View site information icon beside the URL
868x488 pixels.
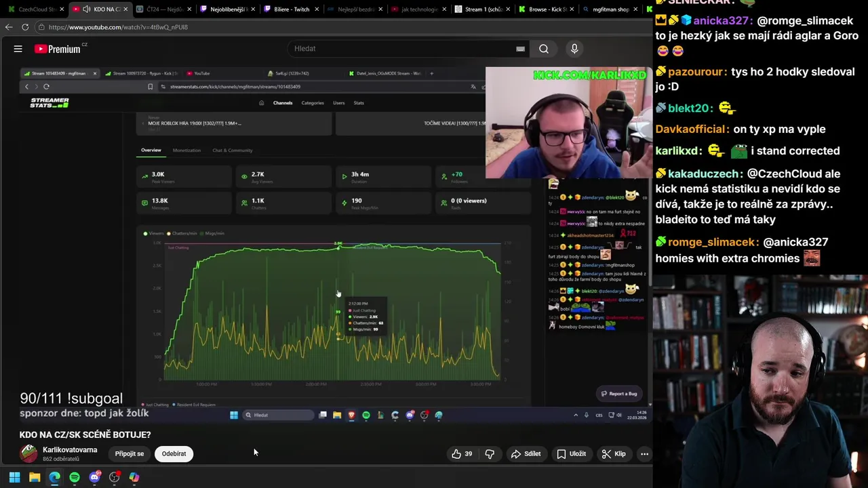coord(41,27)
